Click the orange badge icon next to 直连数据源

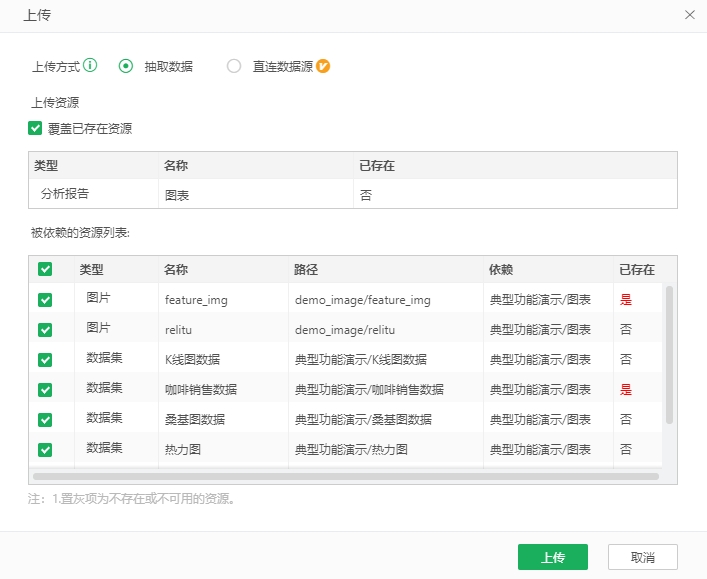click(x=323, y=67)
